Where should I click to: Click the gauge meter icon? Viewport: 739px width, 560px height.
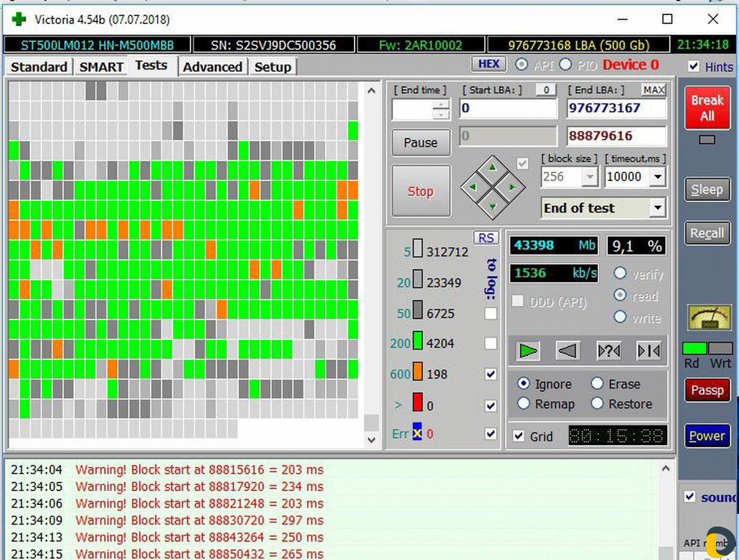[709, 318]
